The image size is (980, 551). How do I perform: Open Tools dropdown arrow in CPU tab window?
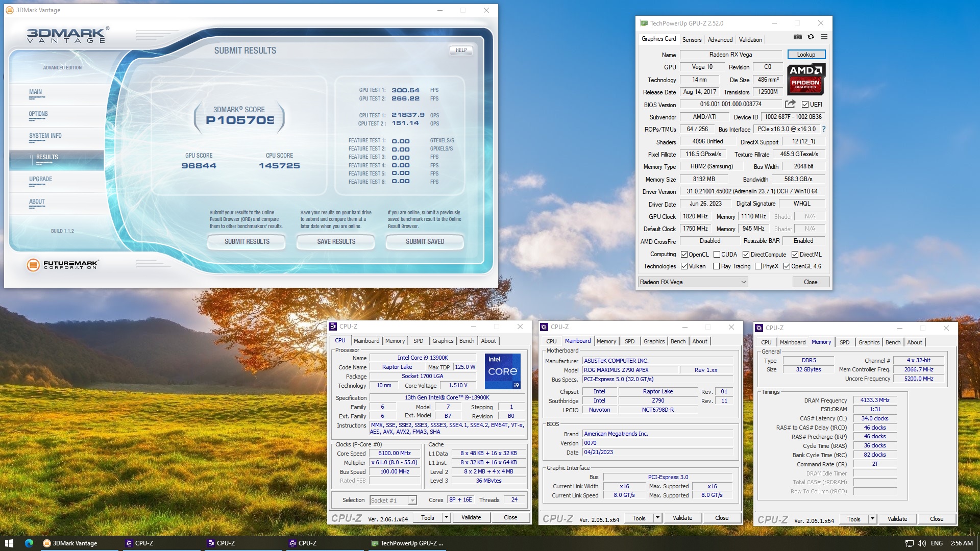coord(446,517)
